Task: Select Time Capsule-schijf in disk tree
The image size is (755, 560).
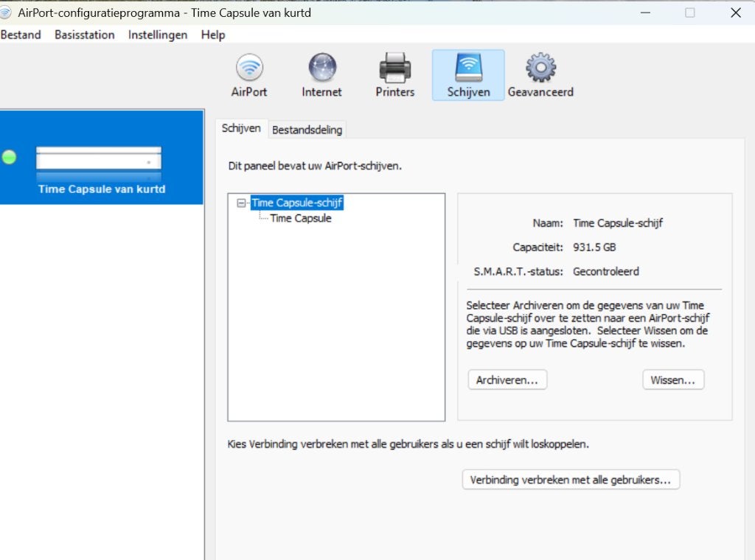Action: (x=297, y=203)
